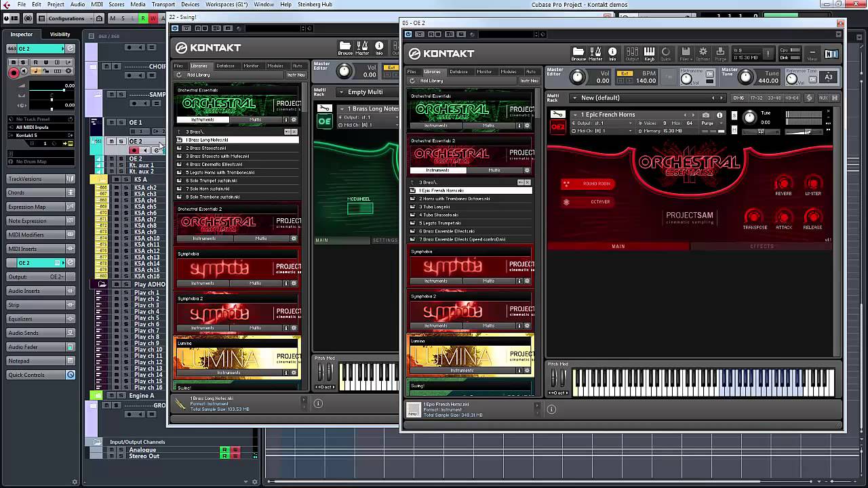Toggle global Write automation W button

point(153,18)
